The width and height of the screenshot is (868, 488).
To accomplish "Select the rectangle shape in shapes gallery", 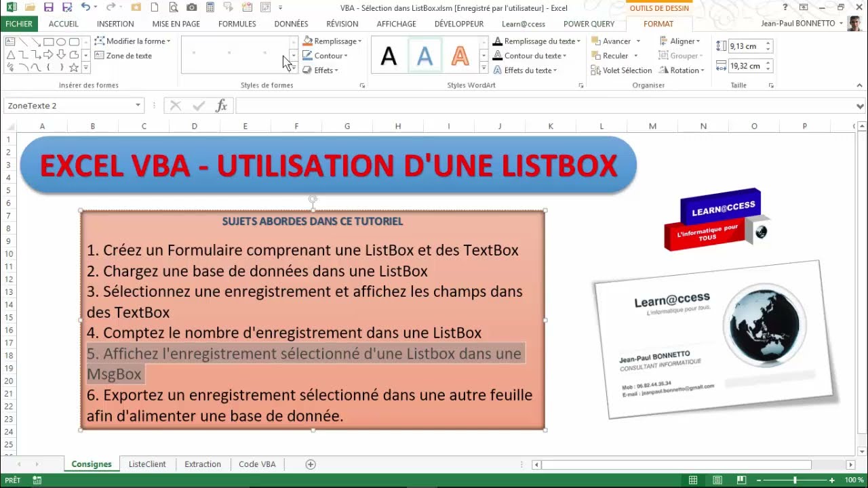I will pos(48,42).
